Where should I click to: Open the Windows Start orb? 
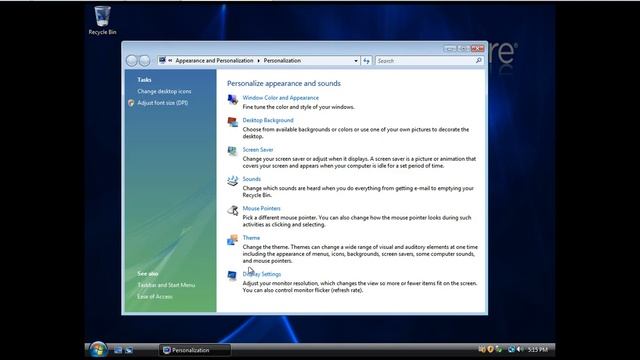coord(98,350)
